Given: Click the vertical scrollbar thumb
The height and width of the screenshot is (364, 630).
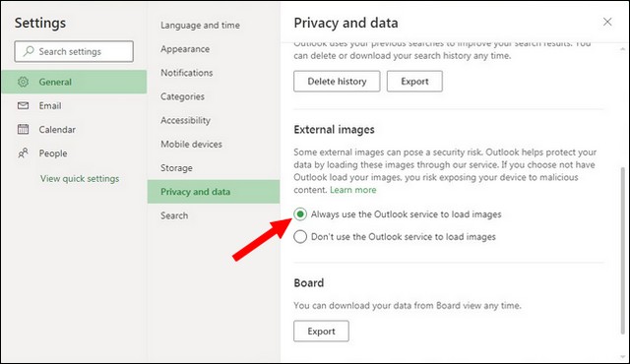Looking at the screenshot, I should tap(623, 251).
